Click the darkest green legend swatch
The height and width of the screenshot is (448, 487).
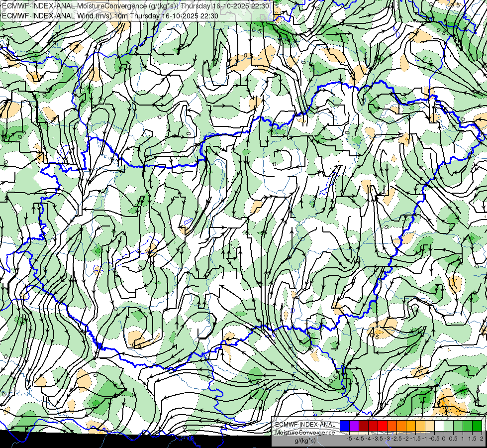(x=477, y=426)
